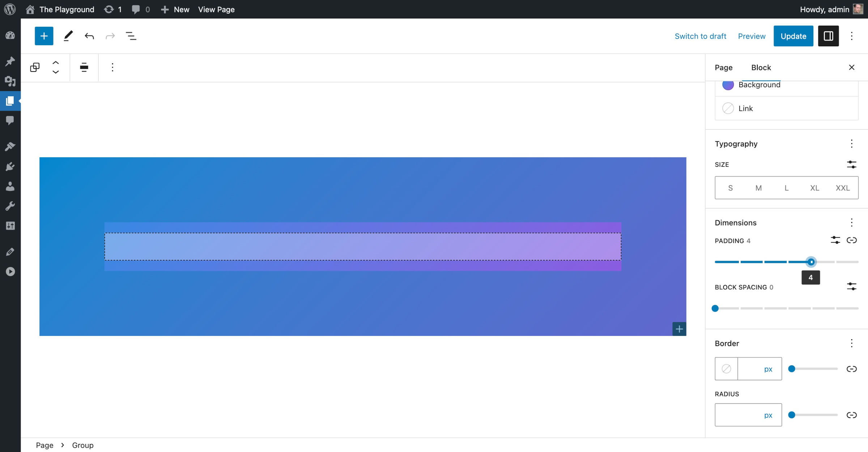The height and width of the screenshot is (452, 868).
Task: Open Dimensions options menu
Action: [x=851, y=222]
